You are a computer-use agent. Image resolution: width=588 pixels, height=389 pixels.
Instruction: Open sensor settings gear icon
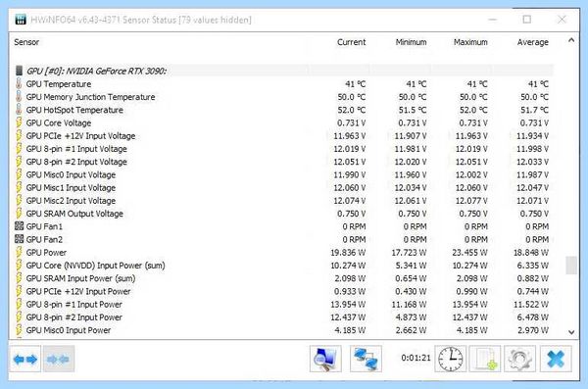pyautogui.click(x=519, y=359)
